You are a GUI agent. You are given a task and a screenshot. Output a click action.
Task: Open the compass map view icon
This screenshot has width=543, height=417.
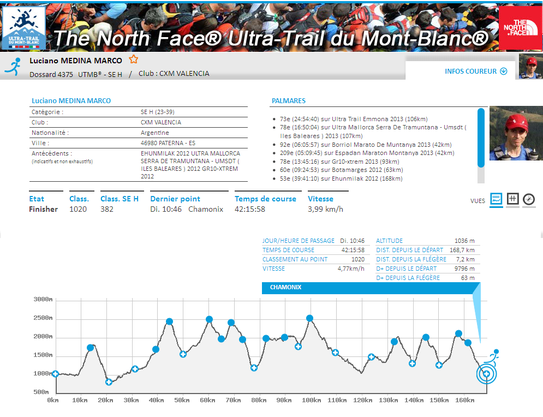click(x=529, y=199)
